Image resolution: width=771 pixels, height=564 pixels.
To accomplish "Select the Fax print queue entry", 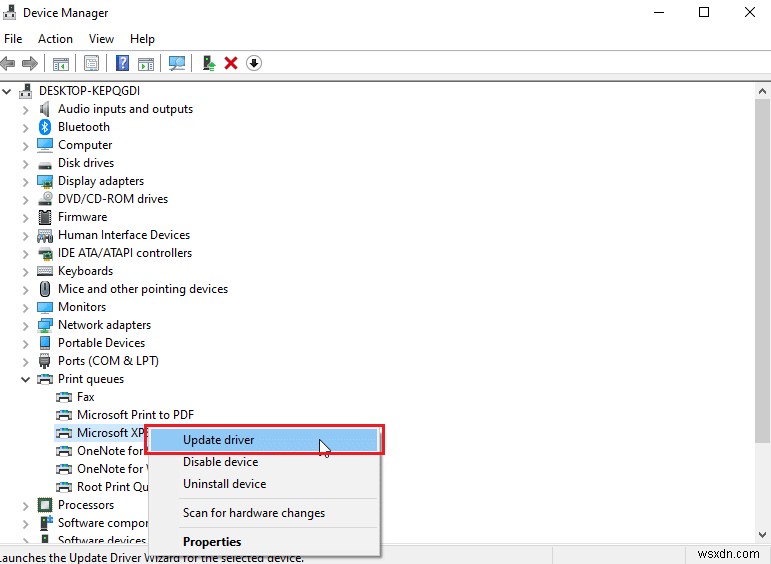I will click(x=86, y=397).
